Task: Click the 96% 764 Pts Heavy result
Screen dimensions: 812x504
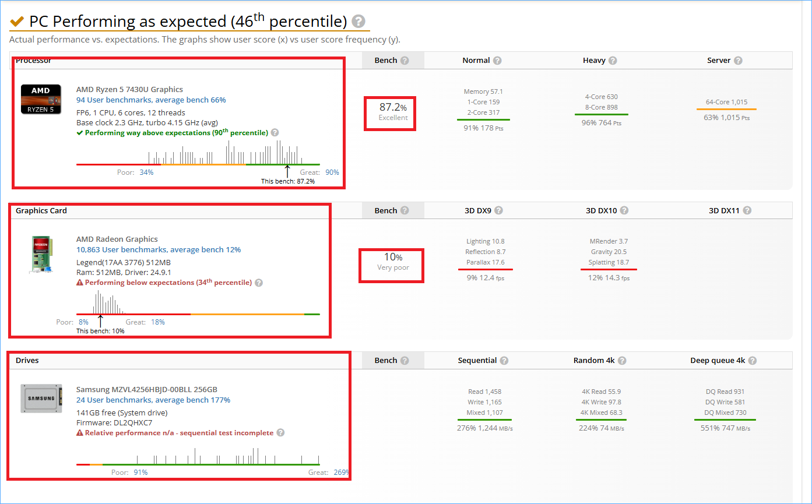Action: coord(602,123)
